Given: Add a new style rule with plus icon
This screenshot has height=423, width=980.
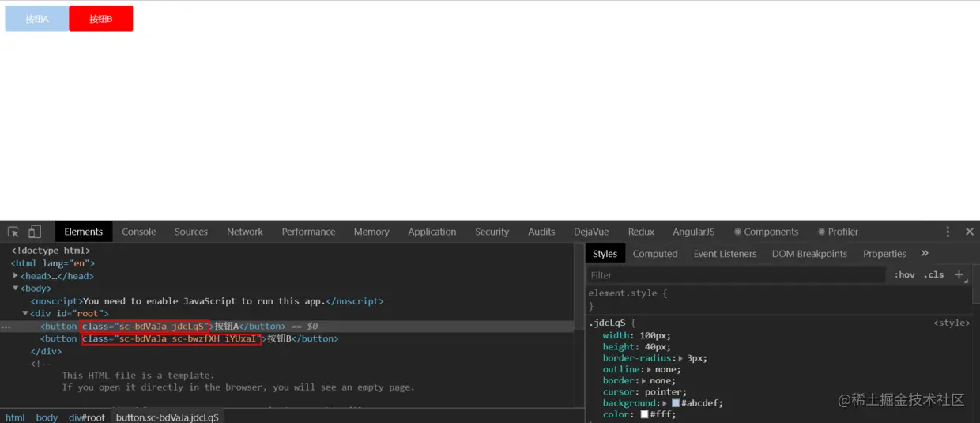Looking at the screenshot, I should point(959,274).
